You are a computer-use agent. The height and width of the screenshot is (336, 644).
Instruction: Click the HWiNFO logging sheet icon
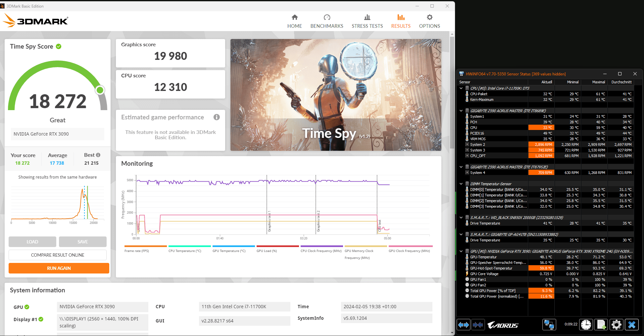(x=601, y=325)
